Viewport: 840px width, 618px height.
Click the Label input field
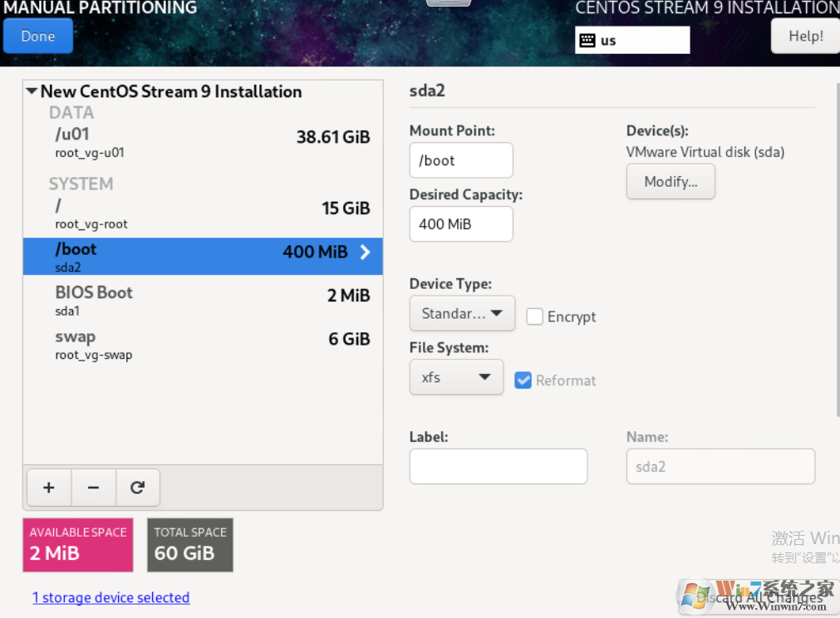tap(499, 467)
